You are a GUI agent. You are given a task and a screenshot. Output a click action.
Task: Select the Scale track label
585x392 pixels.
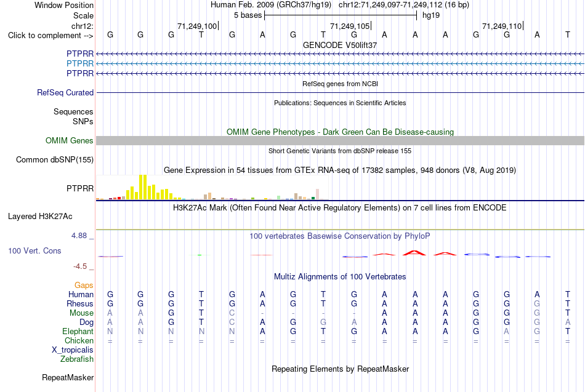coord(83,15)
